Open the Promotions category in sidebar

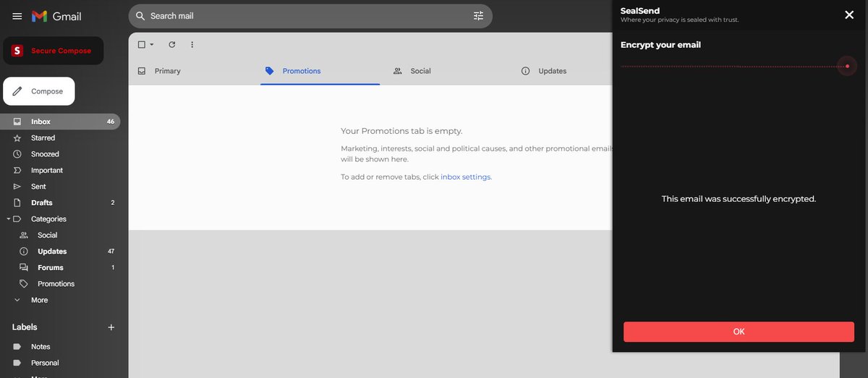coord(60,284)
